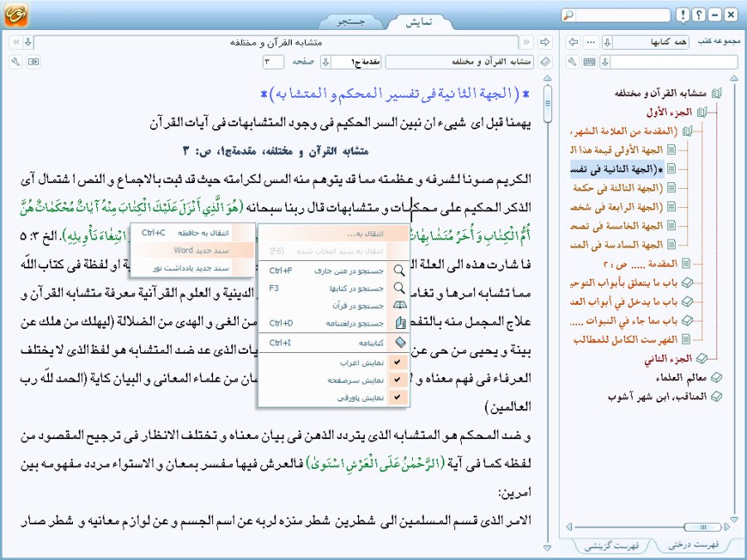Open the on-screen keyboard icon

pyautogui.click(x=589, y=61)
